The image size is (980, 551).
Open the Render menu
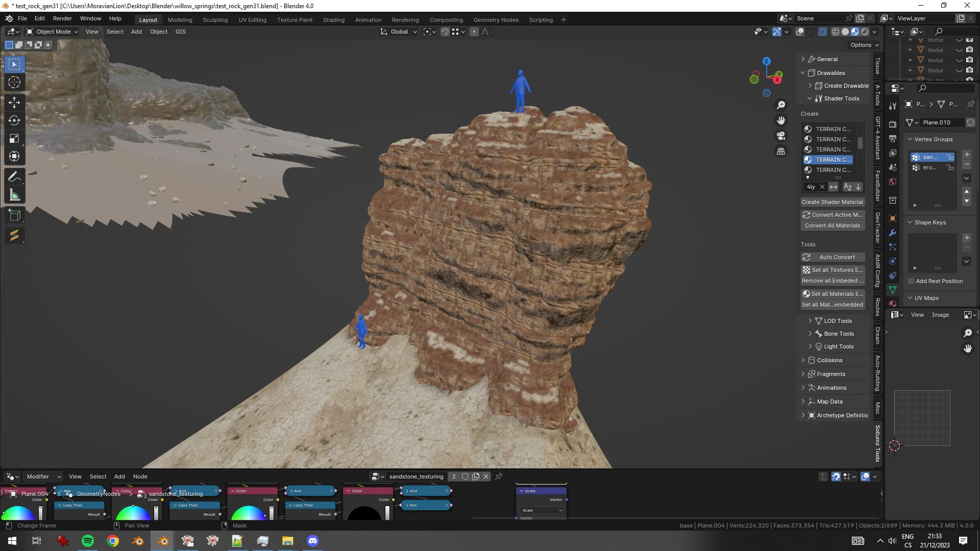point(62,18)
